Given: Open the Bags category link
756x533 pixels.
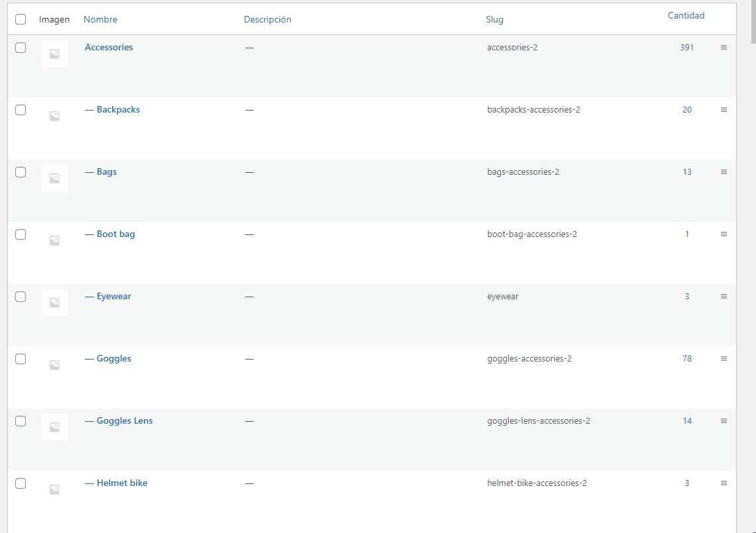Looking at the screenshot, I should tap(101, 171).
